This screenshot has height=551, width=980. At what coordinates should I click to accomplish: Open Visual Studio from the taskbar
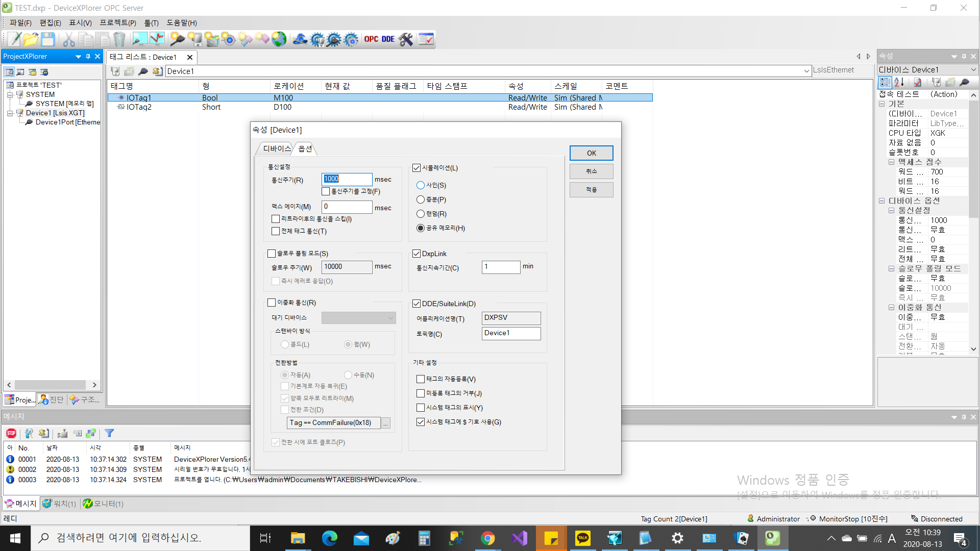(x=519, y=538)
